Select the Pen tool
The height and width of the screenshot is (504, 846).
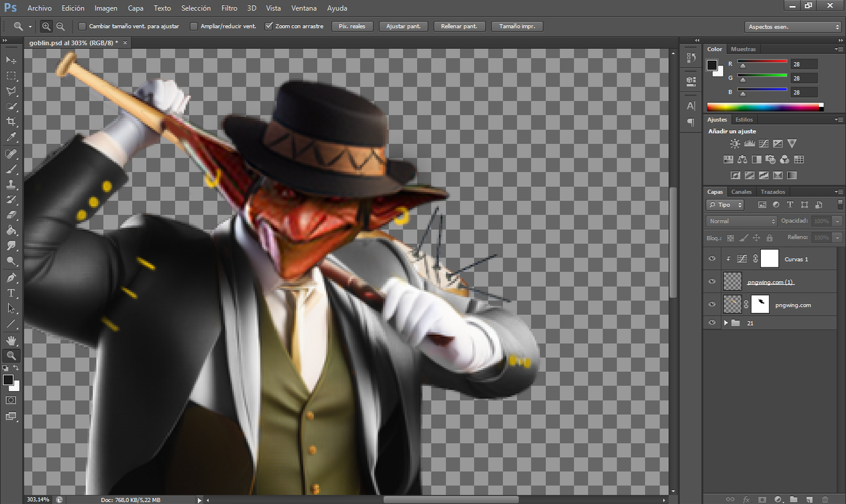tap(11, 277)
